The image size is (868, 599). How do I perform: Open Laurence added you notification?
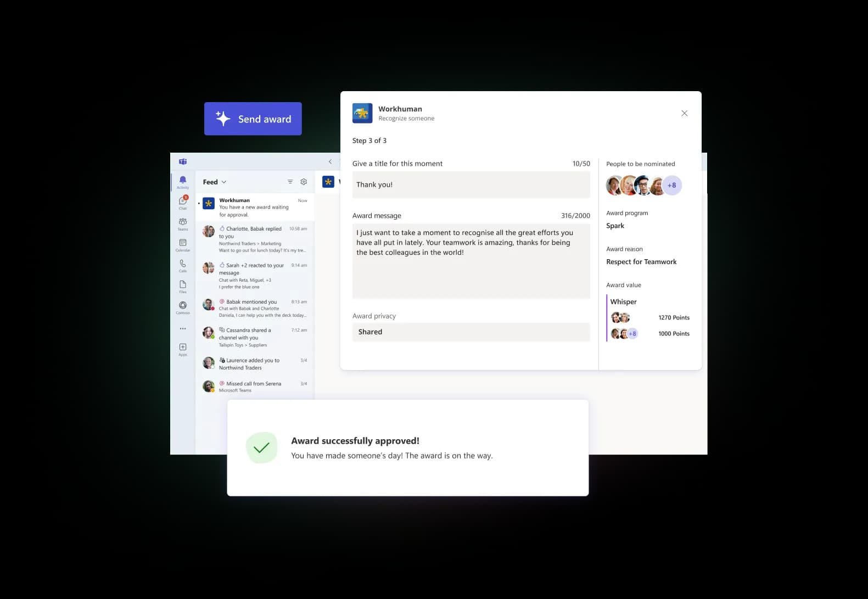255,363
